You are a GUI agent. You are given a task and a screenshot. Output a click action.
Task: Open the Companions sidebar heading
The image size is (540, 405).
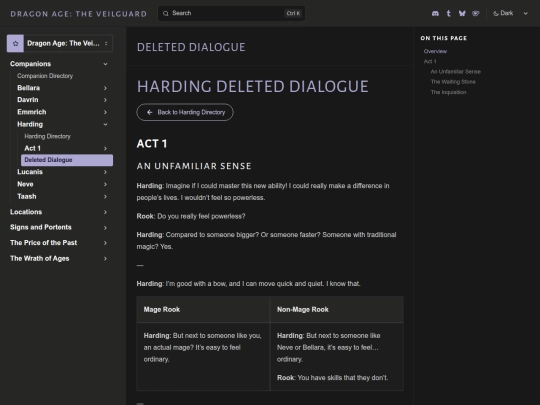coord(31,64)
